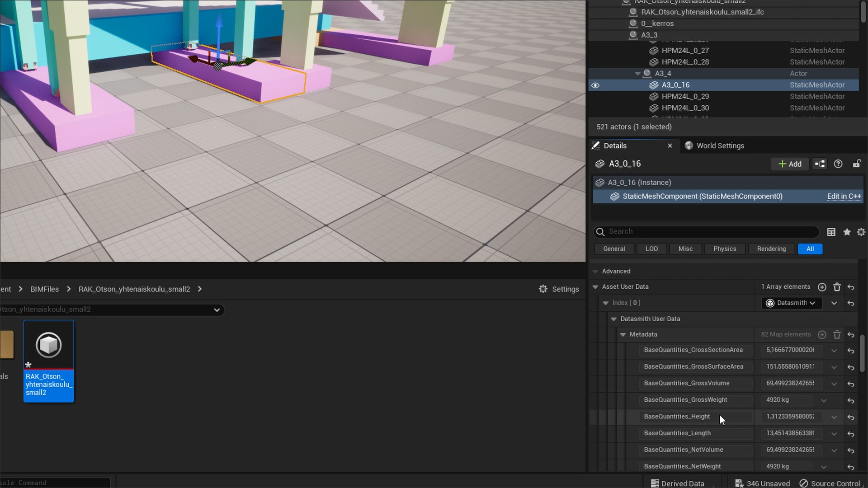The image size is (868, 488).
Task: Add element to Asset User Data array
Action: click(822, 287)
